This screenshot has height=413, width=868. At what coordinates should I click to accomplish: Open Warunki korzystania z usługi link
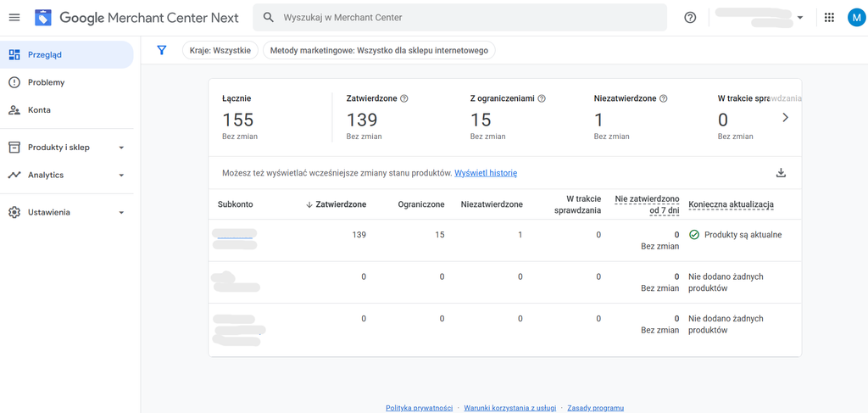pyautogui.click(x=509, y=408)
